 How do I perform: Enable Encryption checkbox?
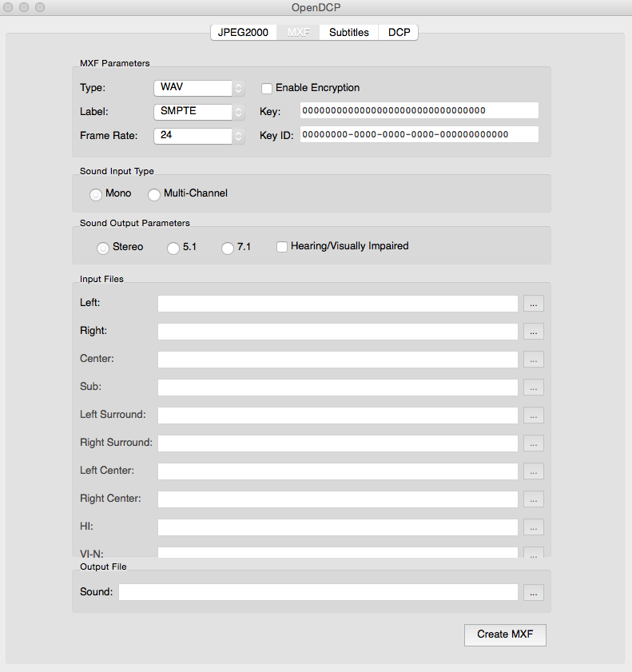click(267, 88)
